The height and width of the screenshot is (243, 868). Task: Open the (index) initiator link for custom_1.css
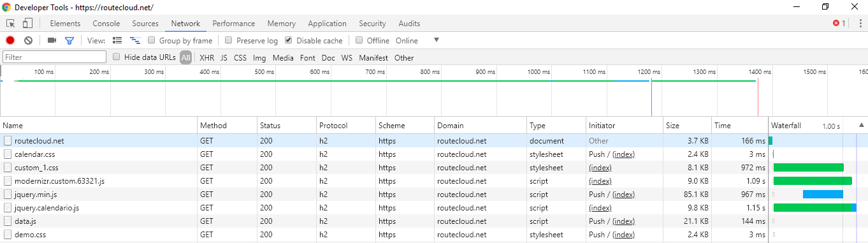[600, 168]
